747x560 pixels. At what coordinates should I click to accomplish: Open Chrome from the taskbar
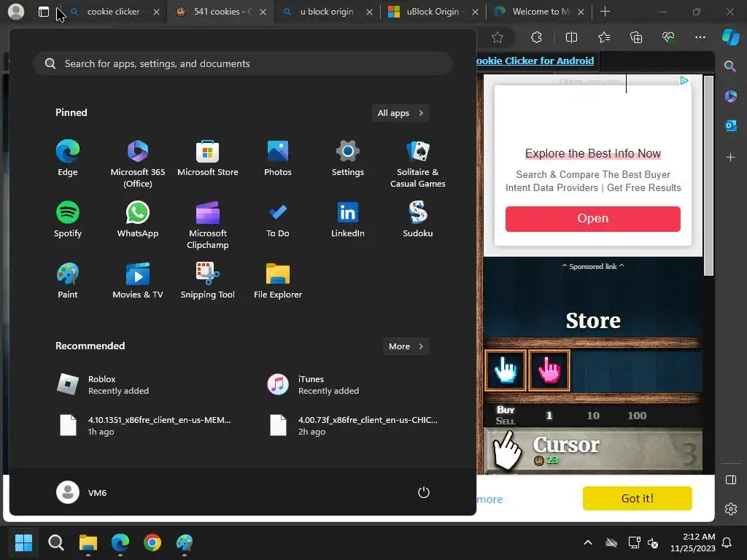[x=152, y=542]
